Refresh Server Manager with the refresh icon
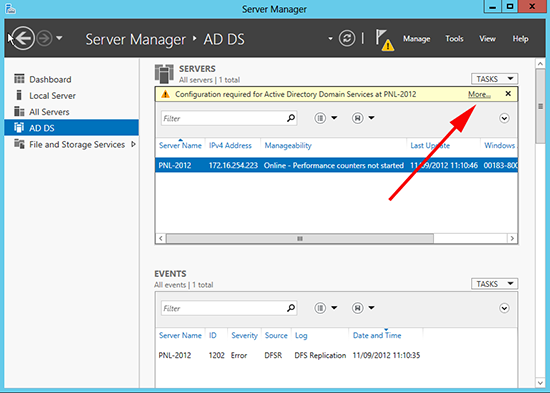This screenshot has height=393, width=550. point(347,38)
